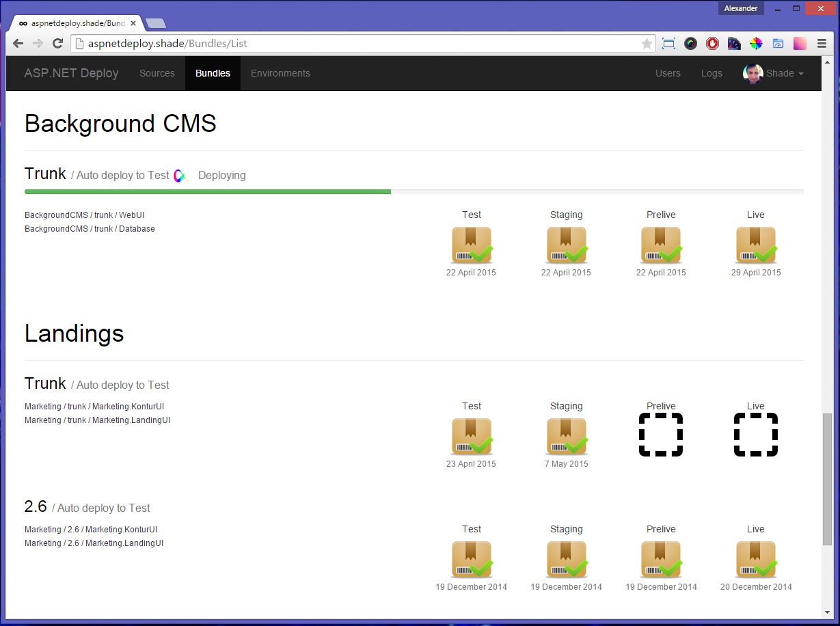Image resolution: width=840 pixels, height=626 pixels.
Task: Click the Landings heading
Action: pyautogui.click(x=74, y=334)
